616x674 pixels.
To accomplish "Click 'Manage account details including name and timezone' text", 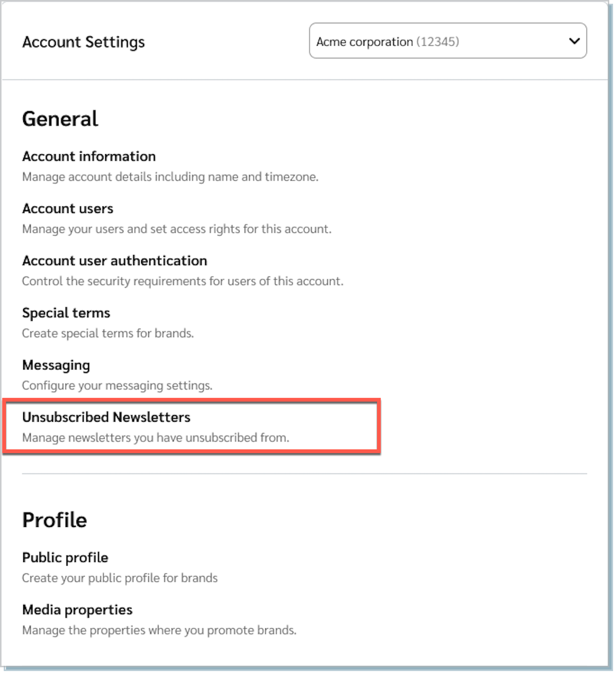I will point(170,177).
